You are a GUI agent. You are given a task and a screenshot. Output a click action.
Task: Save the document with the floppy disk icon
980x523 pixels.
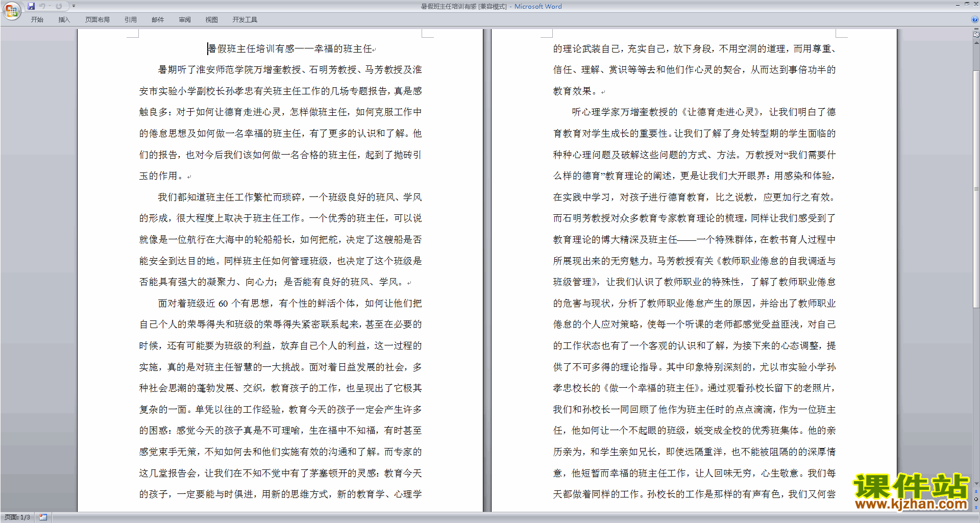[31, 6]
